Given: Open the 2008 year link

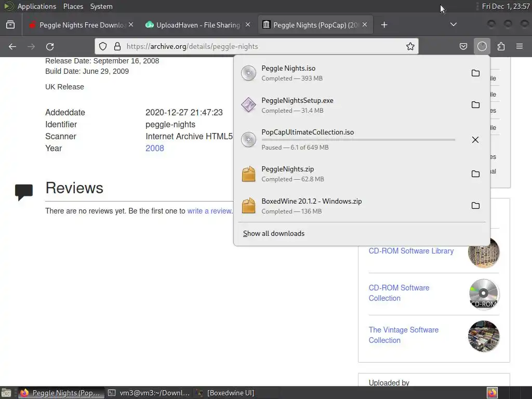Looking at the screenshot, I should (155, 148).
